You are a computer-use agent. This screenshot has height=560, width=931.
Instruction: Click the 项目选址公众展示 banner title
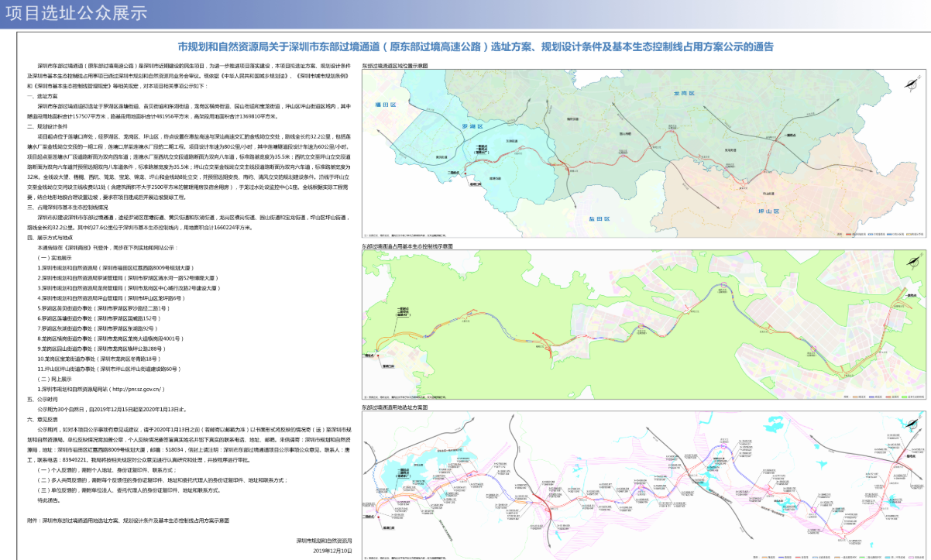coord(76,13)
